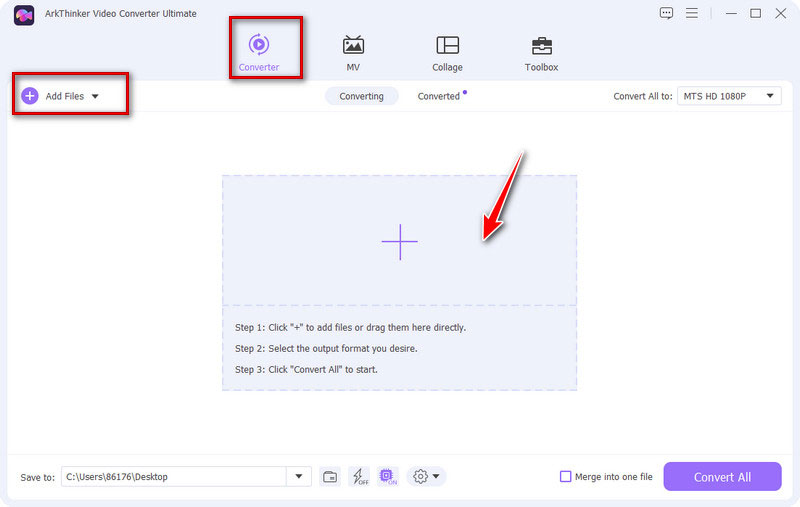800x507 pixels.
Task: Toggle the lightning speed-boost icon
Action: pyautogui.click(x=360, y=476)
